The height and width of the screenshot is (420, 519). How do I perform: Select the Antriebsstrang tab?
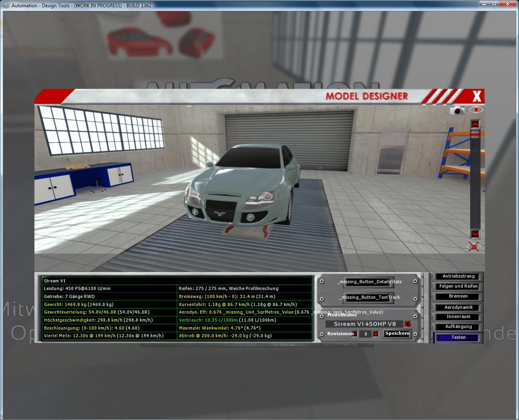[x=458, y=276]
